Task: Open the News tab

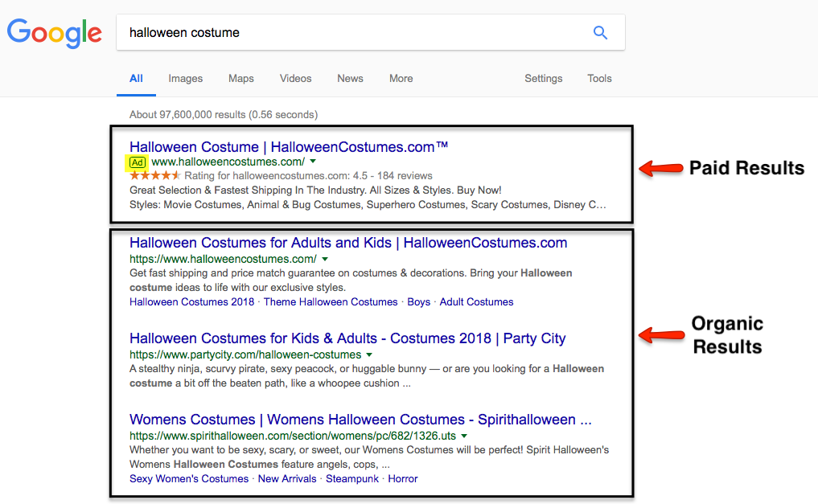Action: (350, 79)
